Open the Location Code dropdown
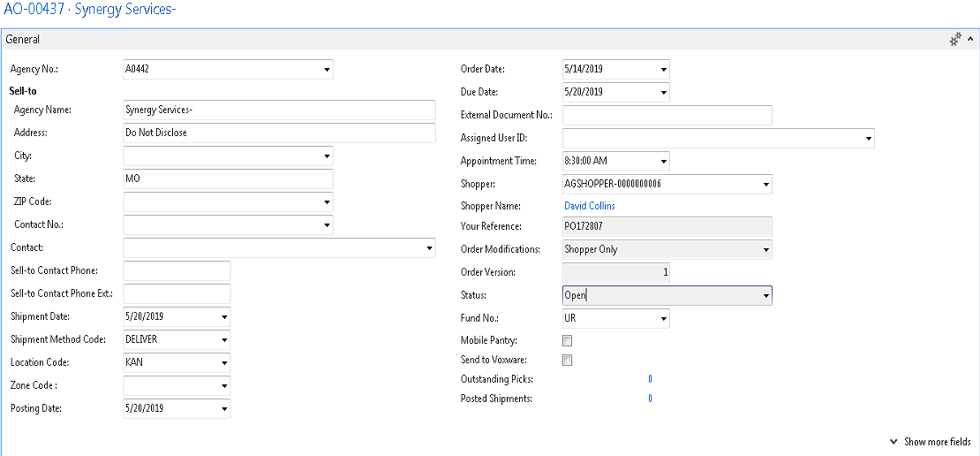The height and width of the screenshot is (456, 980). [x=223, y=362]
